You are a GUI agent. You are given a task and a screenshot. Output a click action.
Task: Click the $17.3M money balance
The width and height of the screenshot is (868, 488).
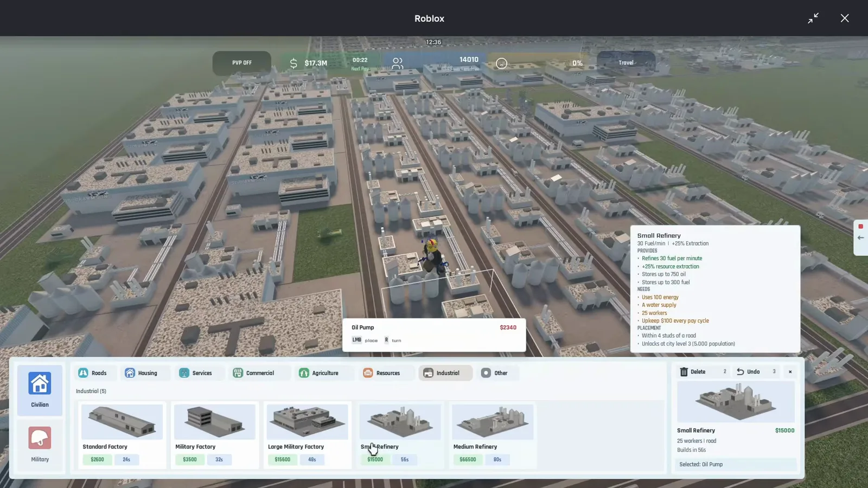click(316, 63)
